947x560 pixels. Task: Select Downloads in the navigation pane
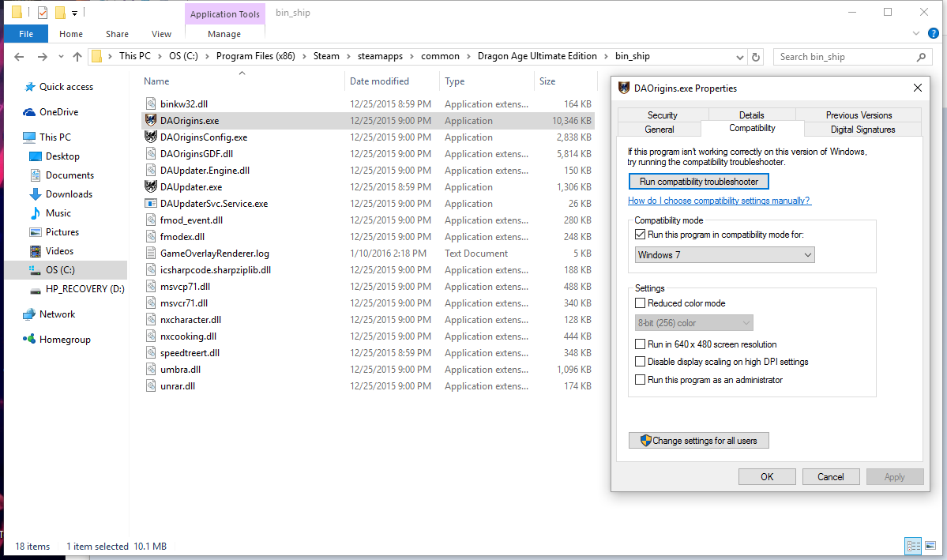point(69,194)
